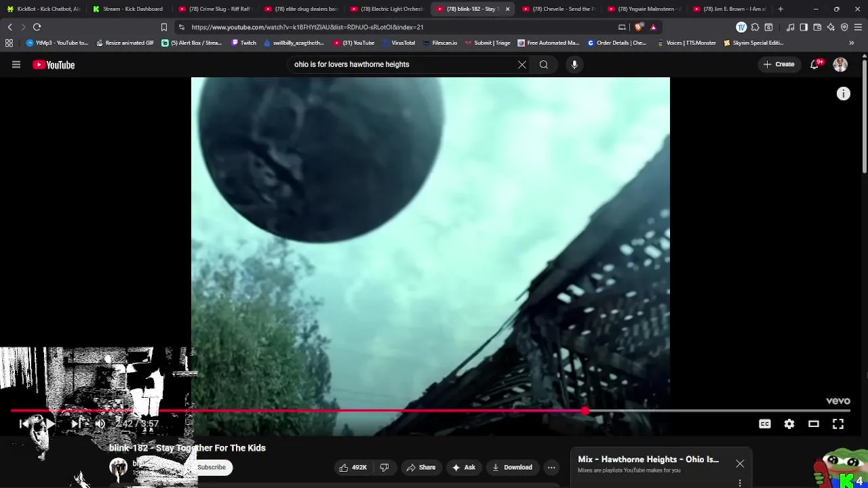
Task: Run search with the magnifier button
Action: (544, 64)
